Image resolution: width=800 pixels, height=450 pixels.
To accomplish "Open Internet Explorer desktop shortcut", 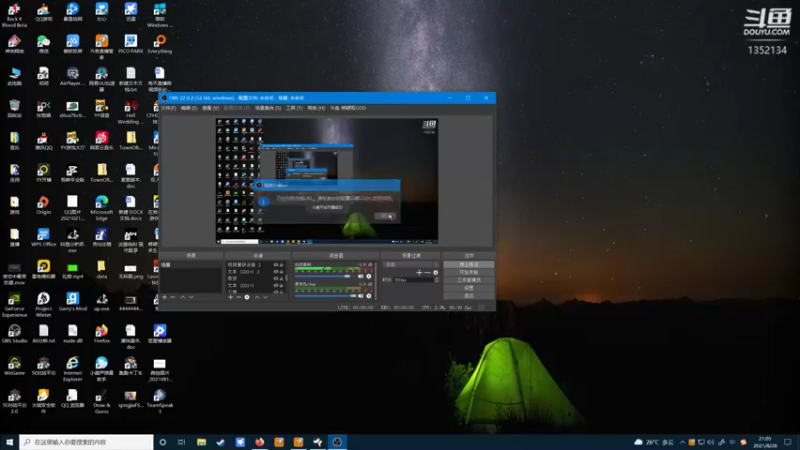I will (x=72, y=369).
